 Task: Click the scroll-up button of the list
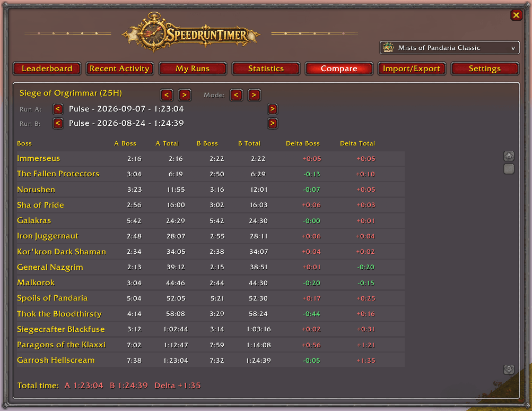point(509,156)
